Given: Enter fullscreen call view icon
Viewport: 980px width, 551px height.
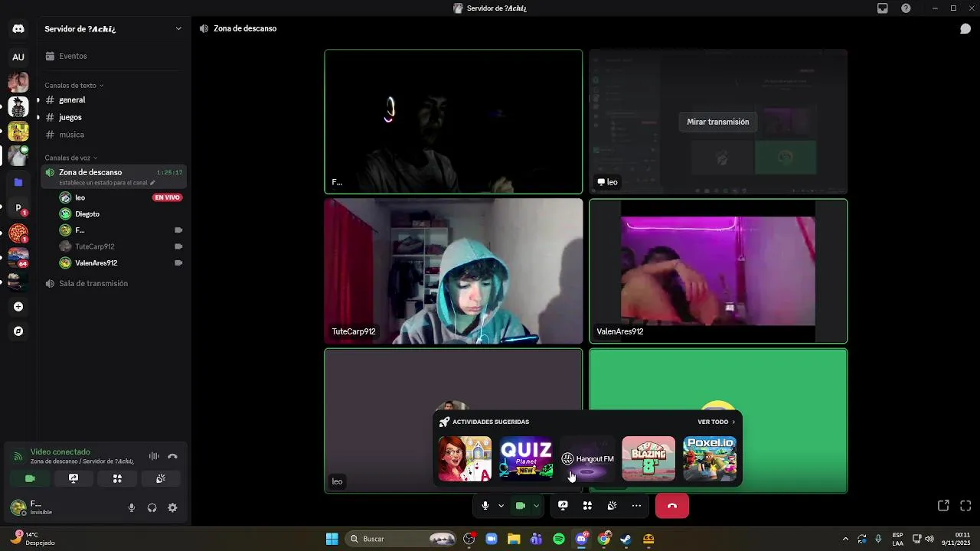Looking at the screenshot, I should [x=965, y=506].
